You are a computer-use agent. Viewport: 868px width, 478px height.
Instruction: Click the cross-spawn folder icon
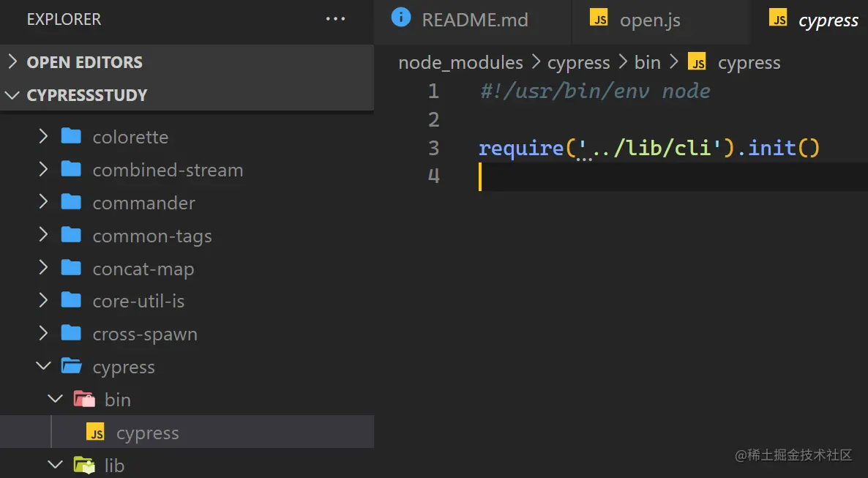(x=71, y=334)
